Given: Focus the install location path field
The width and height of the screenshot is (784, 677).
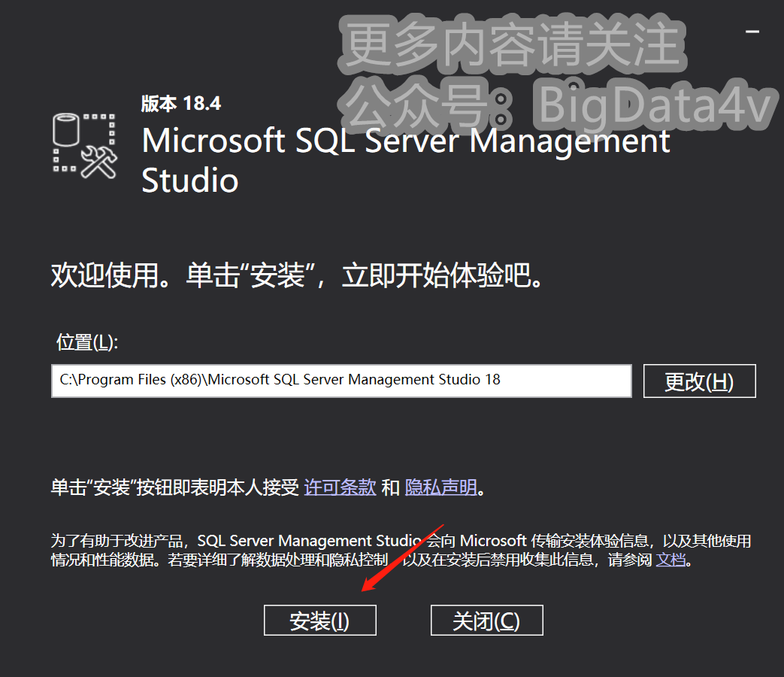Looking at the screenshot, I should (x=341, y=381).
